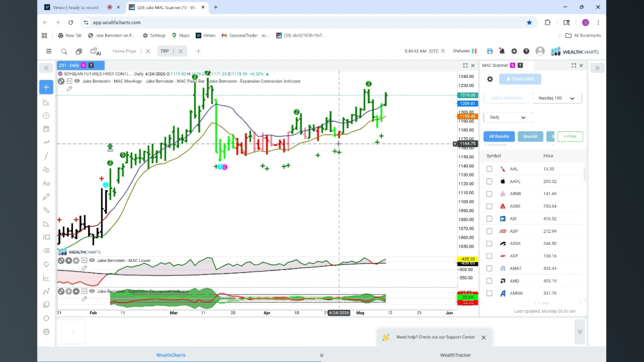Toggle visibility of MAC Lower indicator
The width and height of the screenshot is (644, 362).
(x=92, y=260)
